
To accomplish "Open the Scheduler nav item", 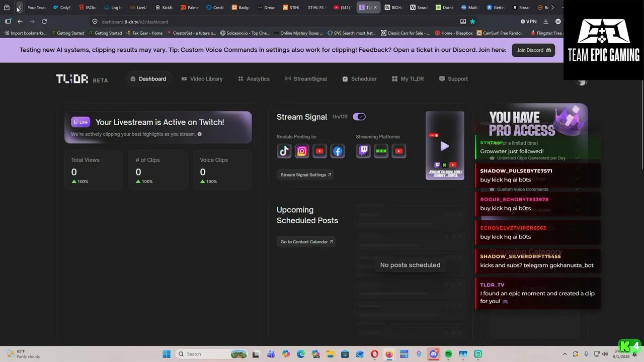I will pyautogui.click(x=359, y=79).
